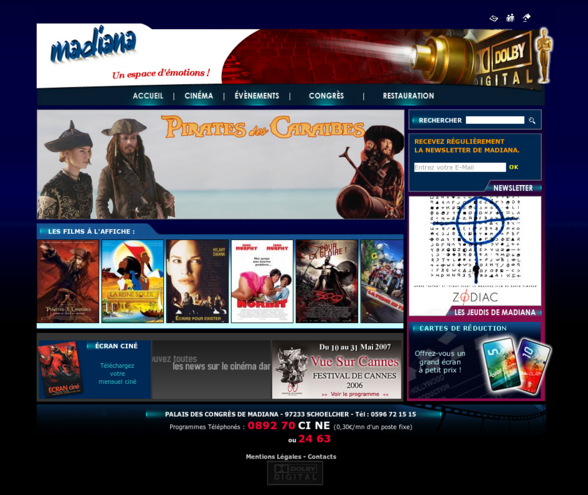Open the Accueil menu item
This screenshot has height=495, width=588.
[x=148, y=96]
